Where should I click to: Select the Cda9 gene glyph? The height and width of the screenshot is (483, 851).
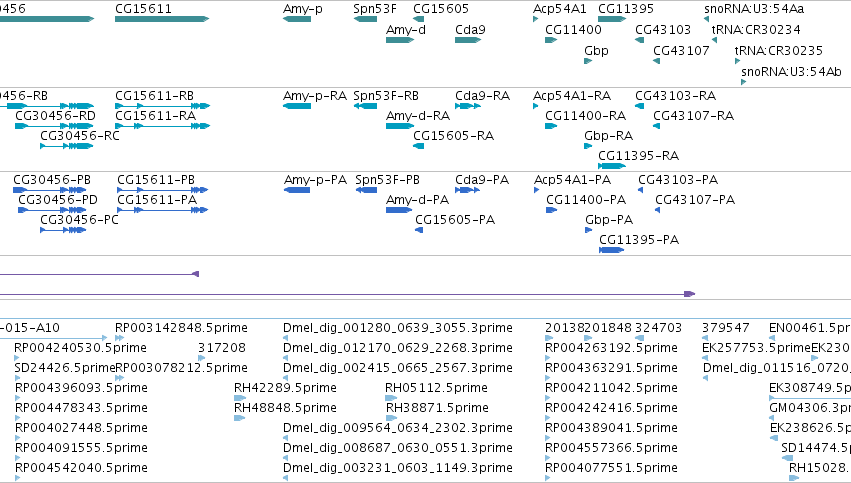coord(468,40)
